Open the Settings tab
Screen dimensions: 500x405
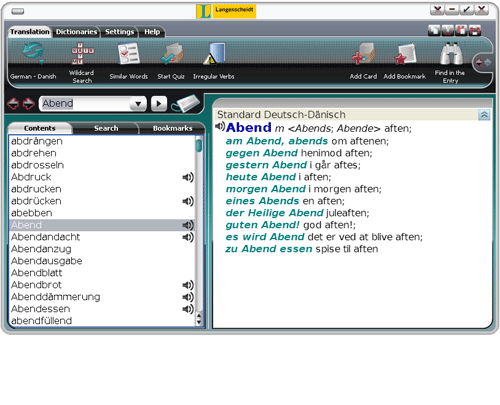(119, 32)
